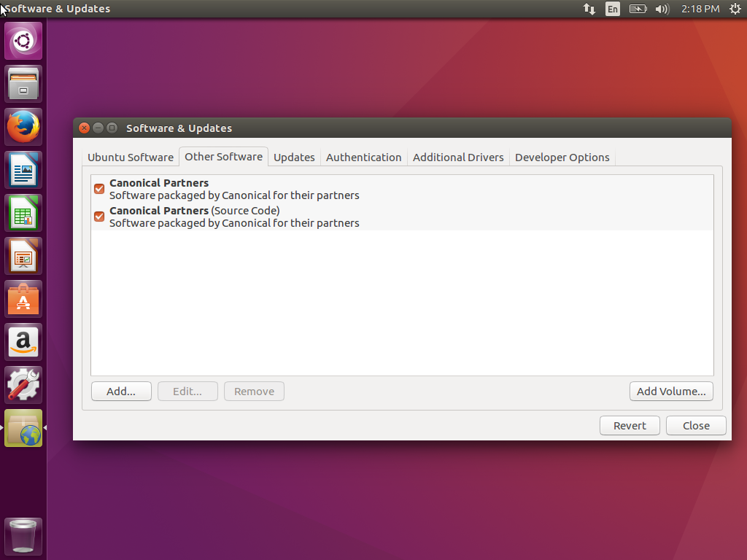
Task: Open the sound volume indicator
Action: (662, 9)
